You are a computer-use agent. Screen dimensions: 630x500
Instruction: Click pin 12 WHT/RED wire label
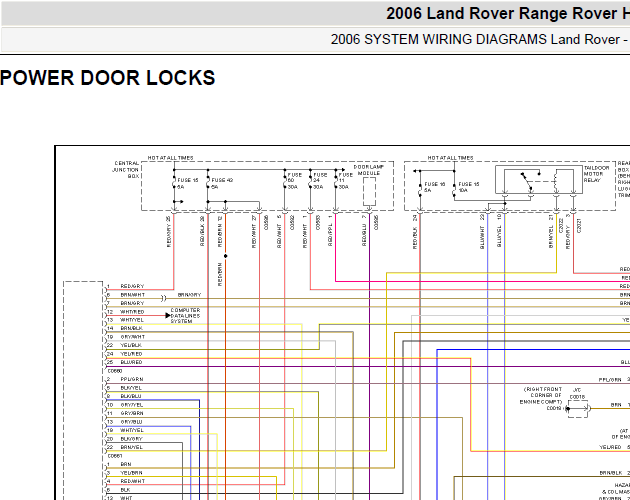tap(132, 312)
